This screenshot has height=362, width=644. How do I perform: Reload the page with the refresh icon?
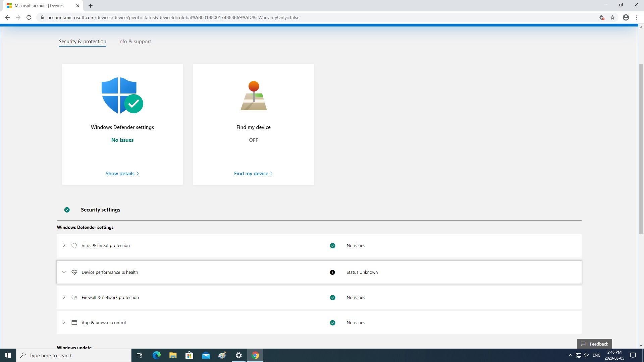tap(29, 17)
